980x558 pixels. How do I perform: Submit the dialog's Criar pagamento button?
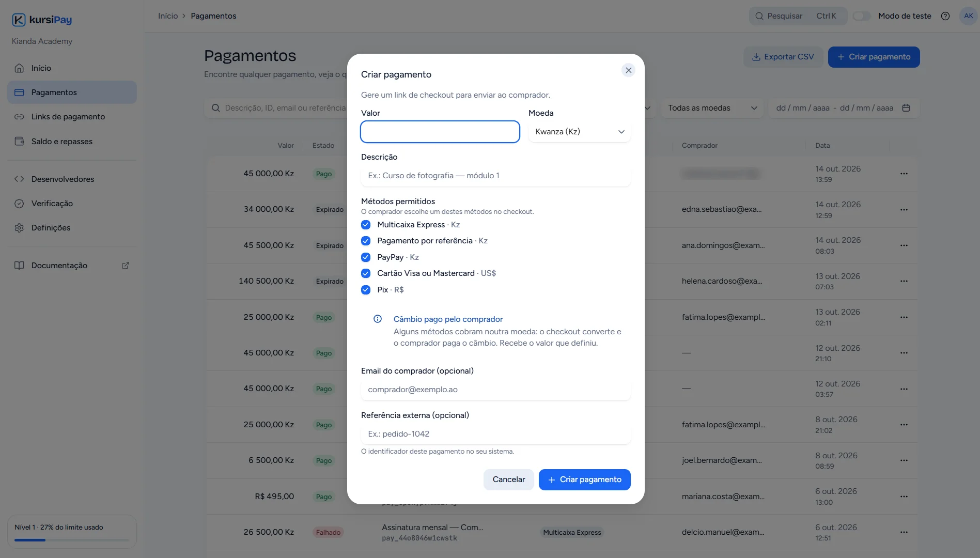pyautogui.click(x=584, y=479)
